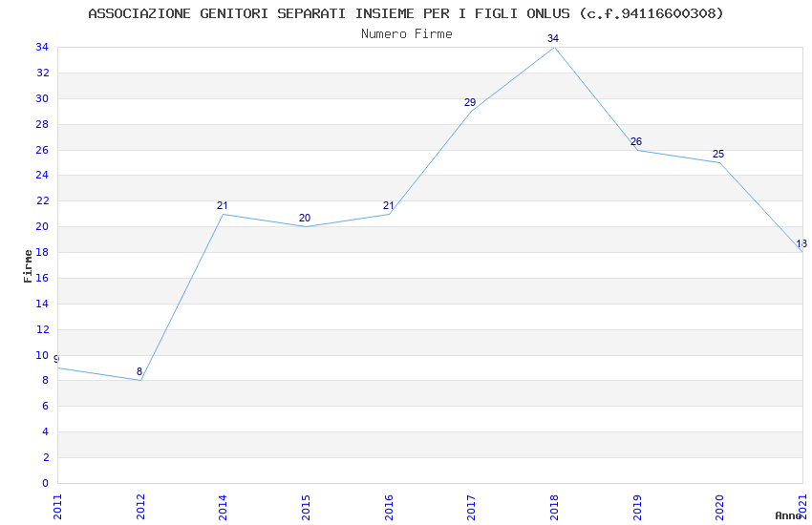Select the 2012 x-axis year label

coord(140,507)
